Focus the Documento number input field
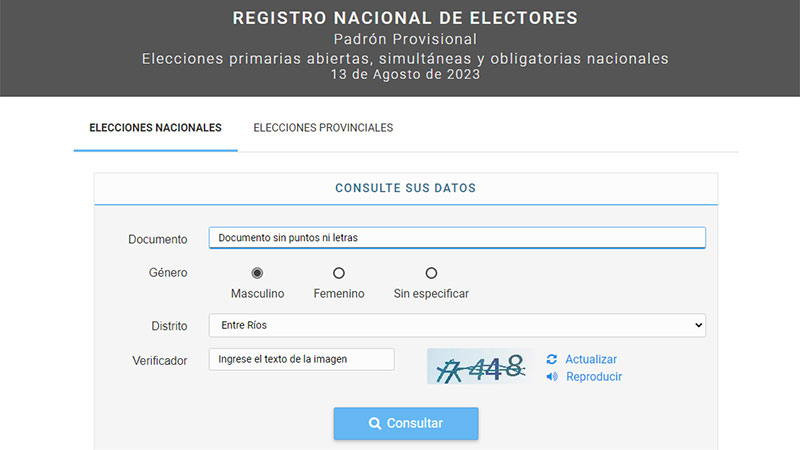The width and height of the screenshot is (800, 450). point(457,238)
